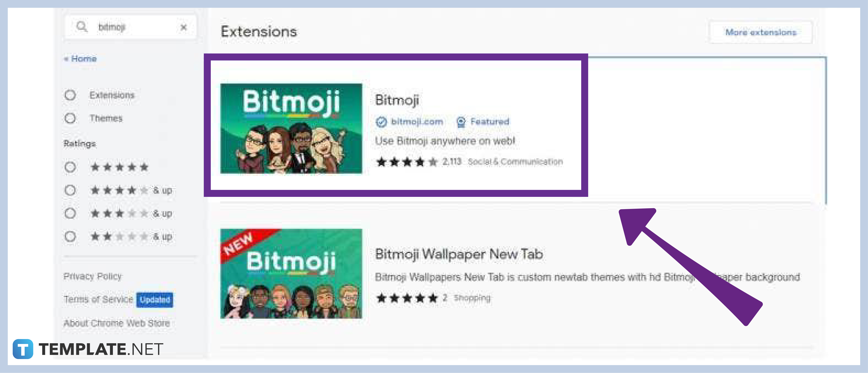
Task: Click the More extensions button
Action: click(x=761, y=32)
